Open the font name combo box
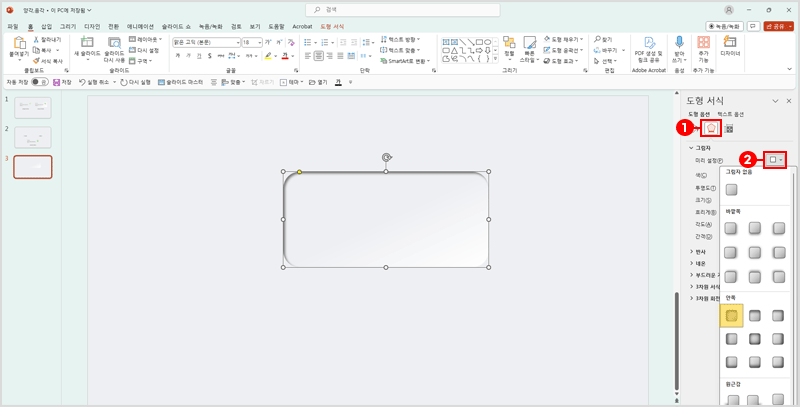800x407 pixels. [x=206, y=42]
